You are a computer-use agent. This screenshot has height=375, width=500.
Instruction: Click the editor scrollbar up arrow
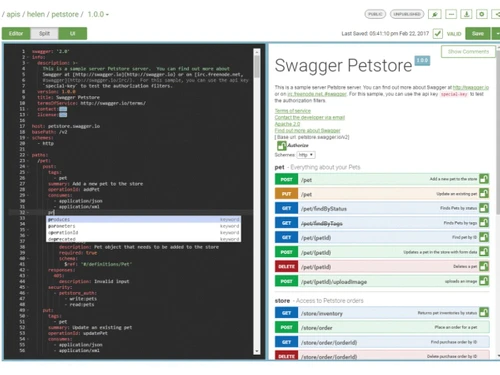pos(257,52)
